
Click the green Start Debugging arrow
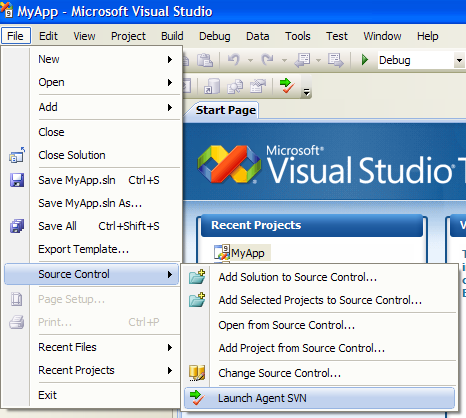click(x=365, y=60)
